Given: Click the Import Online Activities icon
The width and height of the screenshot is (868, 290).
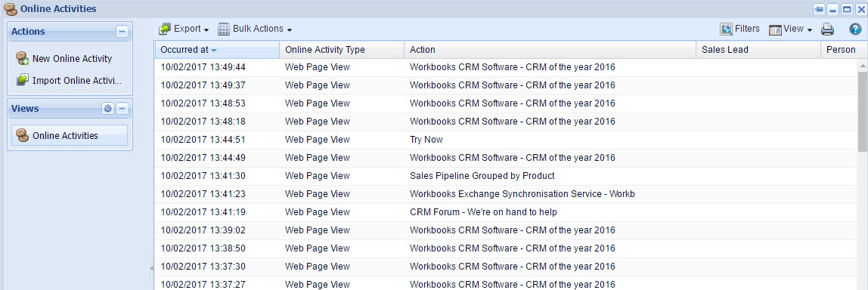Looking at the screenshot, I should click(x=22, y=80).
